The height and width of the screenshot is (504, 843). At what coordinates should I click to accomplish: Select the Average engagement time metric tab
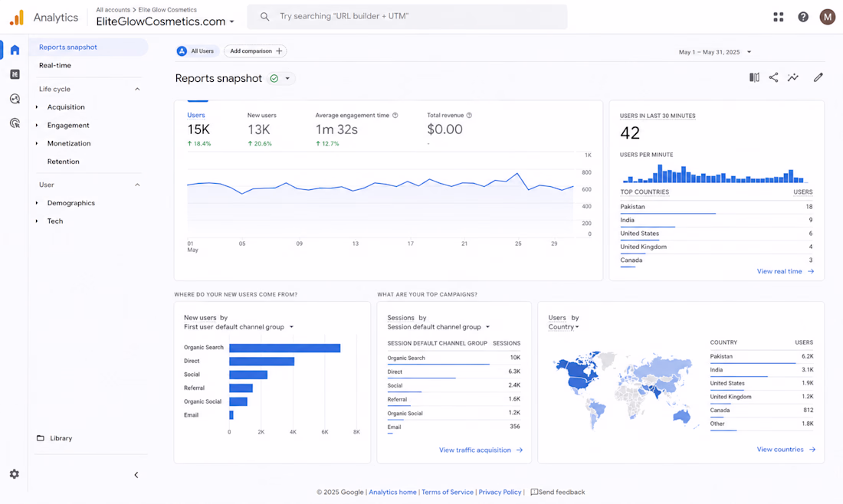[356, 129]
